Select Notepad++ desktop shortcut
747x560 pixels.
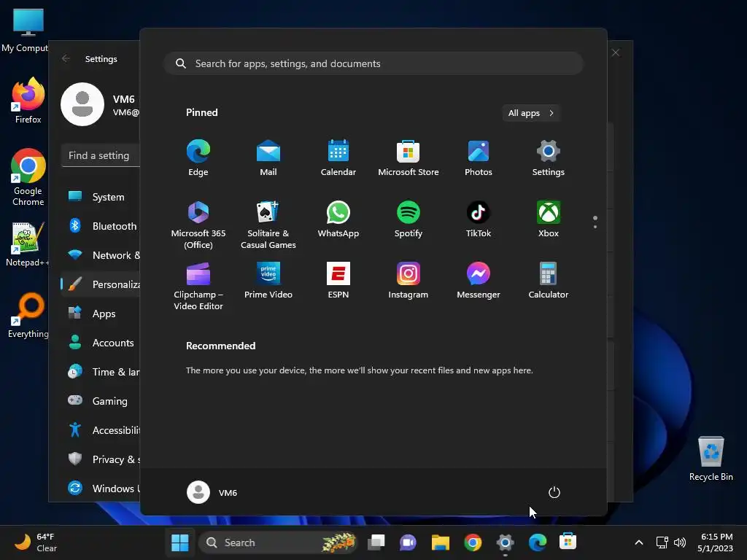point(27,244)
